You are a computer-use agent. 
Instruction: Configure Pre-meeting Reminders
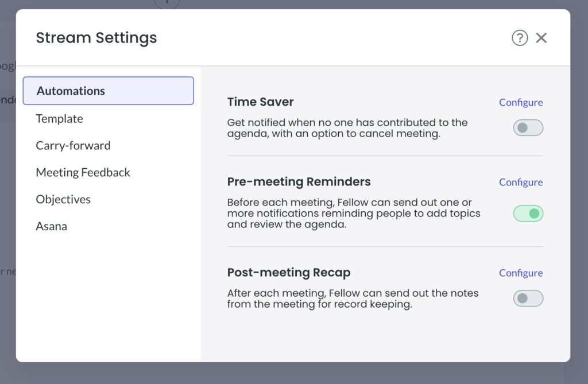(x=520, y=183)
